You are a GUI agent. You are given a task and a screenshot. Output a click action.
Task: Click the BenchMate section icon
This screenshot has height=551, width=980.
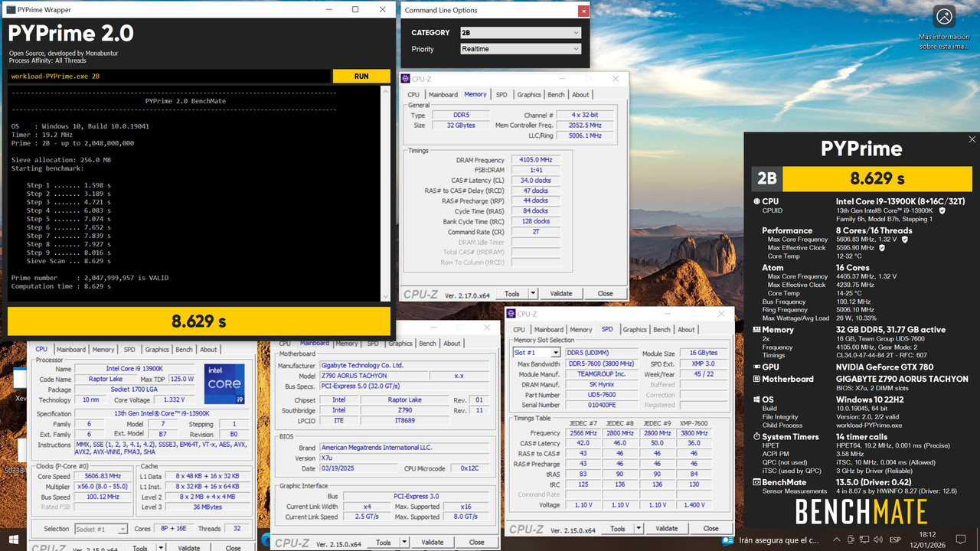click(x=756, y=483)
